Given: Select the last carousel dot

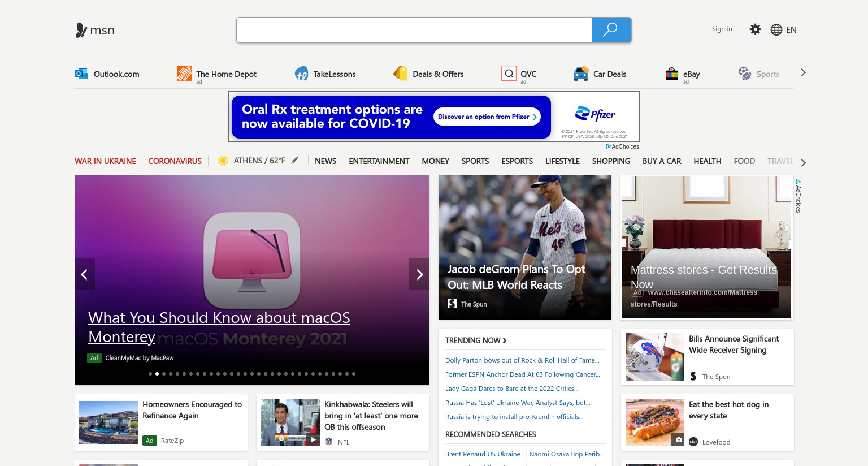Looking at the screenshot, I should 354,374.
